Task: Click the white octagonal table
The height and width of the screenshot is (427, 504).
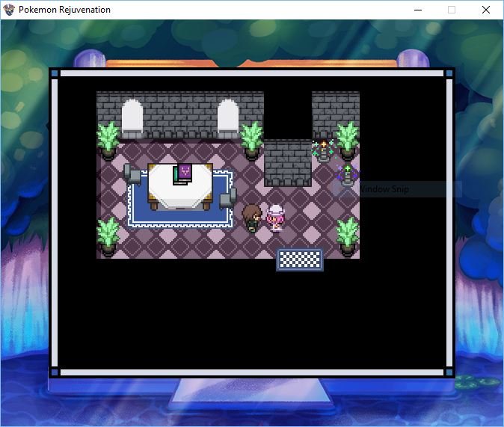Action: click(x=180, y=186)
